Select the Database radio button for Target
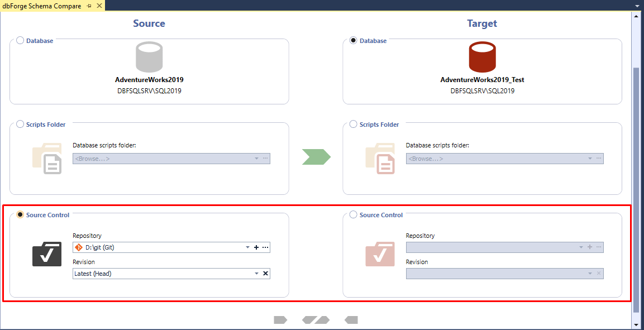 click(x=352, y=40)
